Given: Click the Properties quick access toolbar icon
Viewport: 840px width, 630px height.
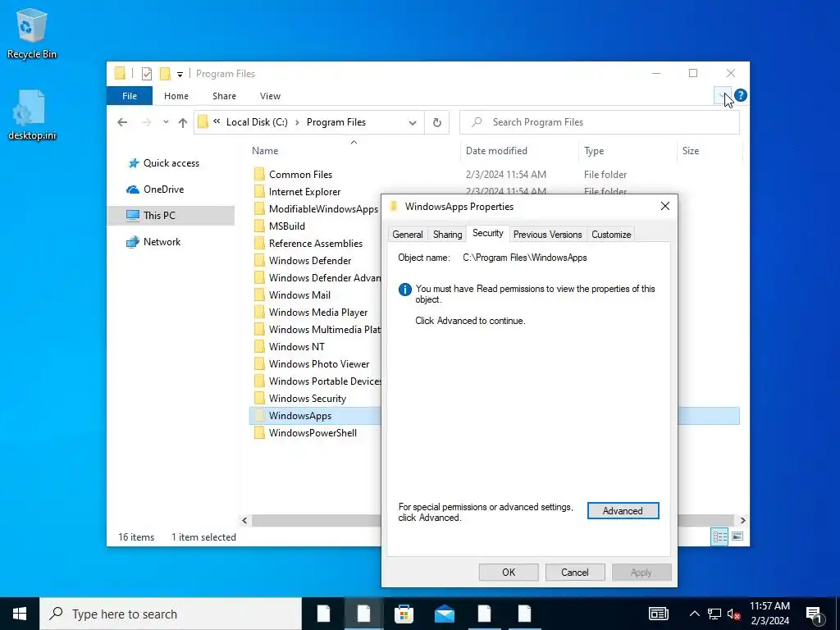Looking at the screenshot, I should (x=146, y=73).
